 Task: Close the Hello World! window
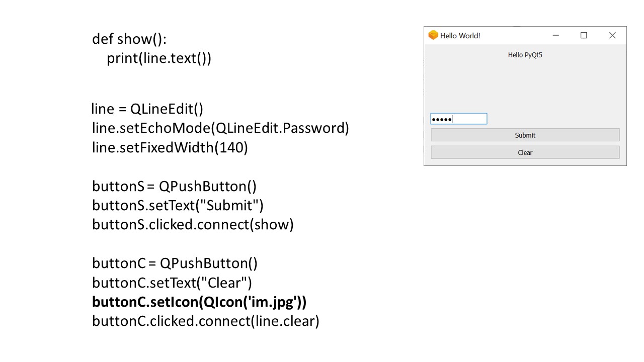pyautogui.click(x=612, y=35)
